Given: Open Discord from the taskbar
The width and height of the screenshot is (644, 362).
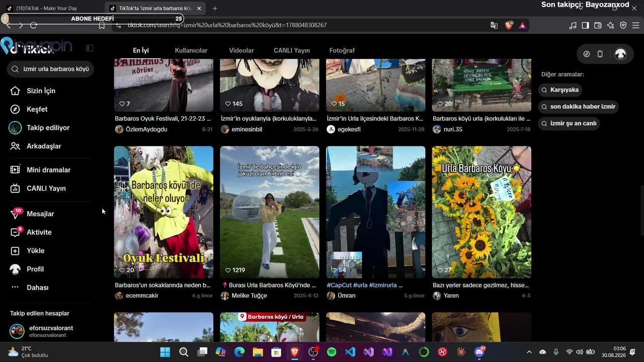Looking at the screenshot, I should pyautogui.click(x=479, y=352).
